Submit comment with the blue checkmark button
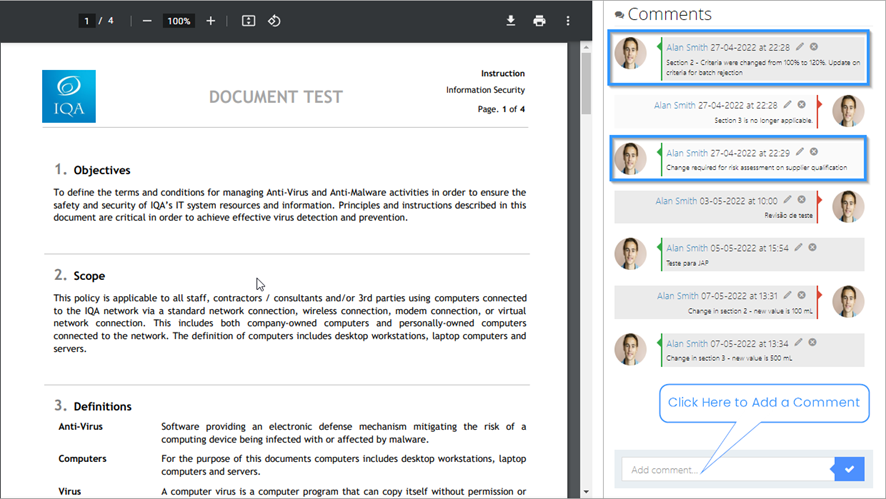The image size is (886, 499). point(849,469)
